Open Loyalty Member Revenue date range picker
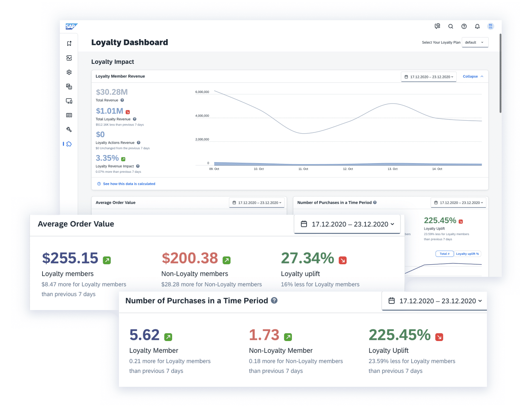The image size is (532, 406). 429,77
